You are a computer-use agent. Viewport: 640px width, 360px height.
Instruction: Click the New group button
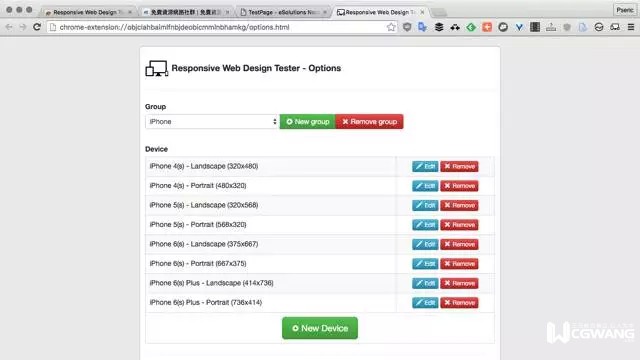[307, 122]
